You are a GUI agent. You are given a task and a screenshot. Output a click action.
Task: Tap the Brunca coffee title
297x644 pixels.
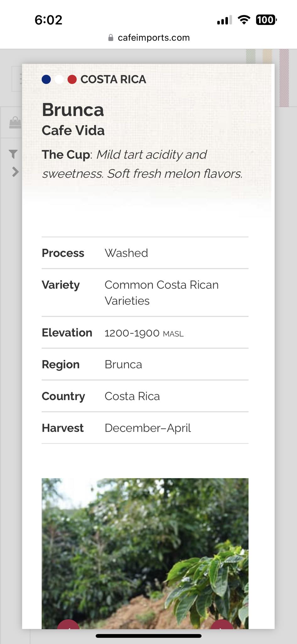point(73,110)
